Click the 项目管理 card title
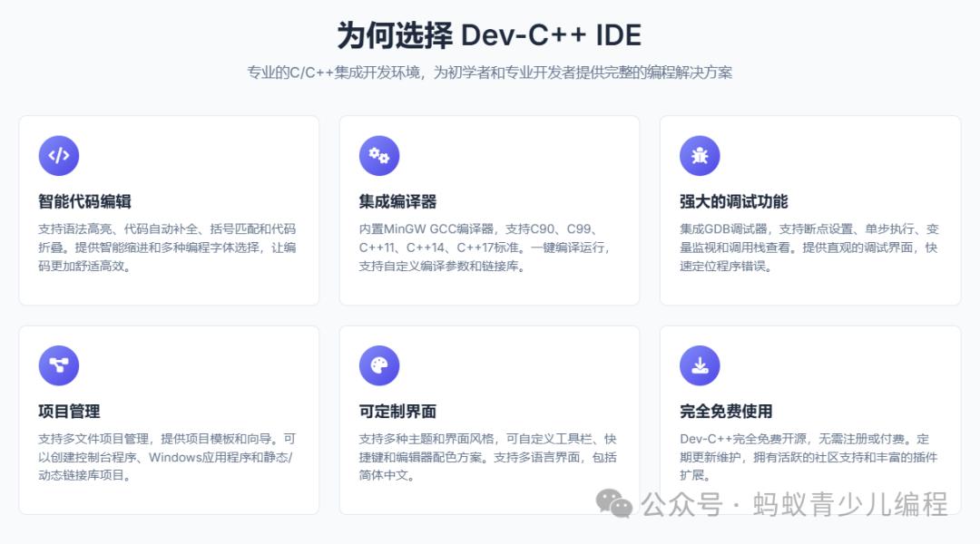Screen dimensions: 980x544 pos(69,412)
